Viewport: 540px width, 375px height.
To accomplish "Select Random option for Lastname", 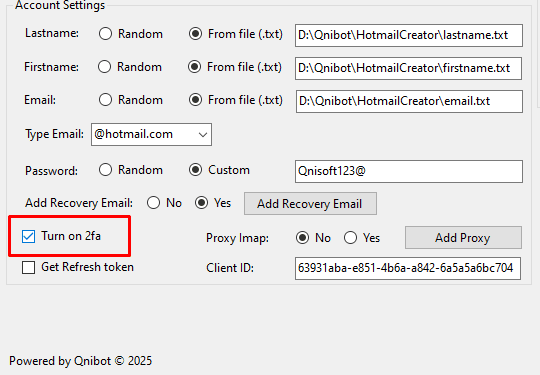I will click(x=131, y=34).
